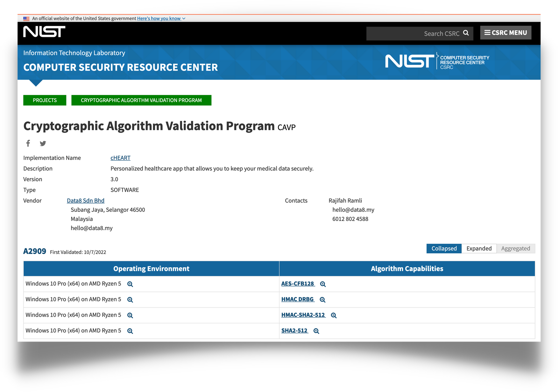Expand AES-CFB128 details magnifier icon

pos(323,284)
